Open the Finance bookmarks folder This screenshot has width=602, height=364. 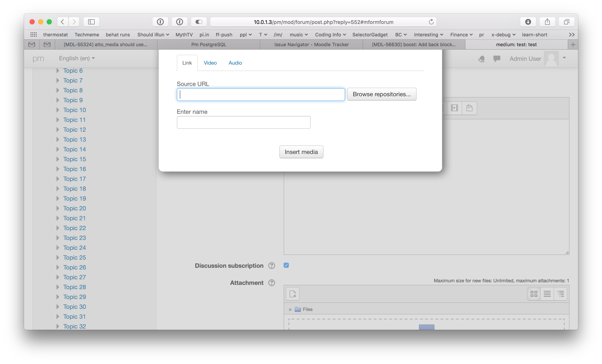[x=461, y=34]
